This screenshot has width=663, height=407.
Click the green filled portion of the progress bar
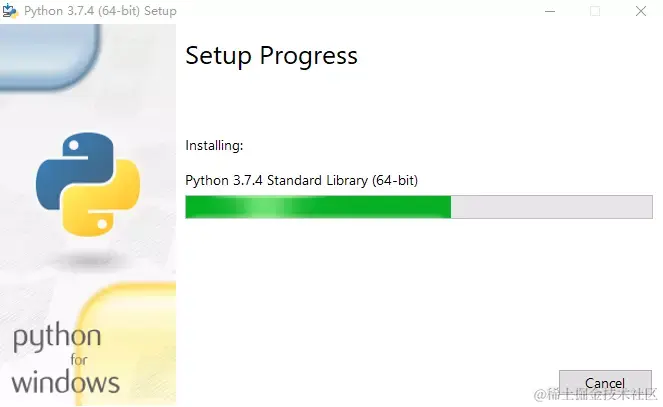[x=318, y=207]
